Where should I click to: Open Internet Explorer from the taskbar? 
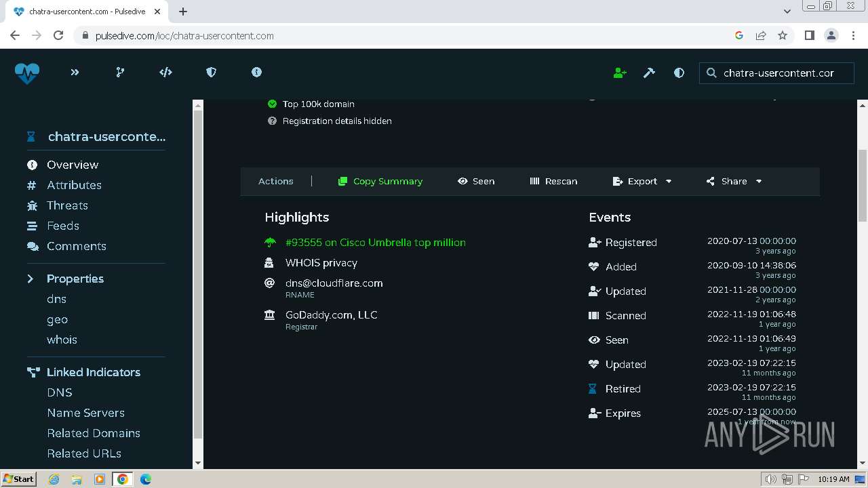54,479
